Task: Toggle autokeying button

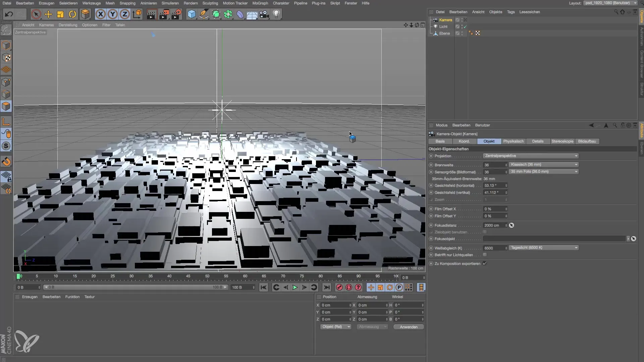Action: pyautogui.click(x=349, y=287)
